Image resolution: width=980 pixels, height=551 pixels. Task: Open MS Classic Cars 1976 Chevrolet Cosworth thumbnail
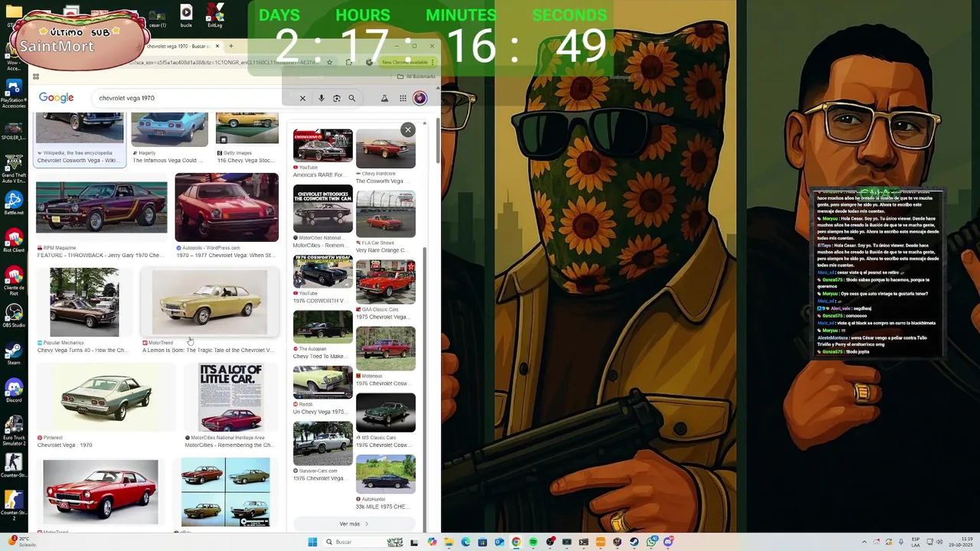(386, 413)
